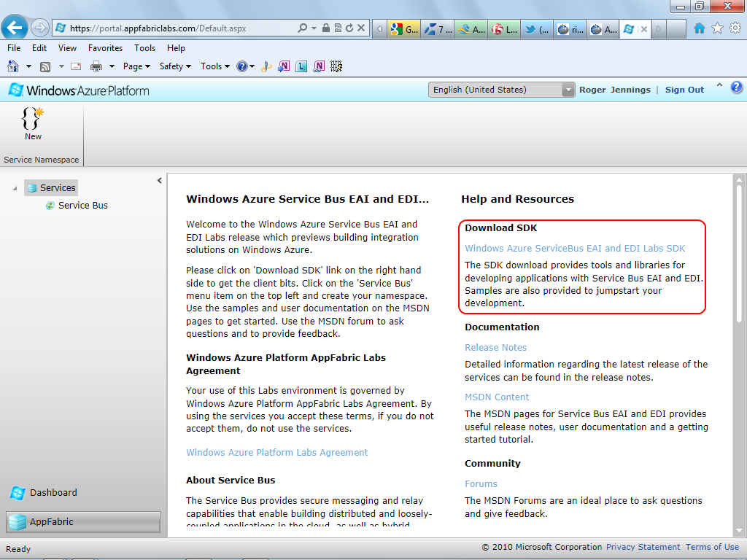Open the blue help question mark icon

coord(737,87)
